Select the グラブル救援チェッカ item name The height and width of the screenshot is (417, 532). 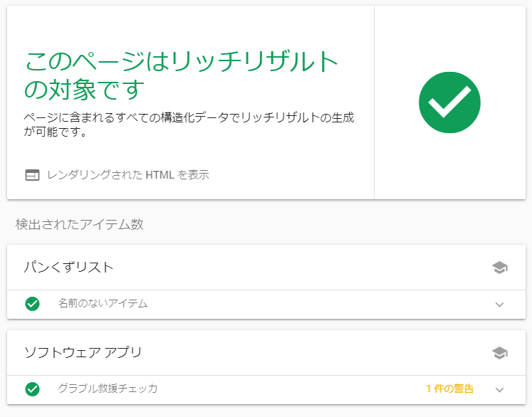[x=108, y=389]
